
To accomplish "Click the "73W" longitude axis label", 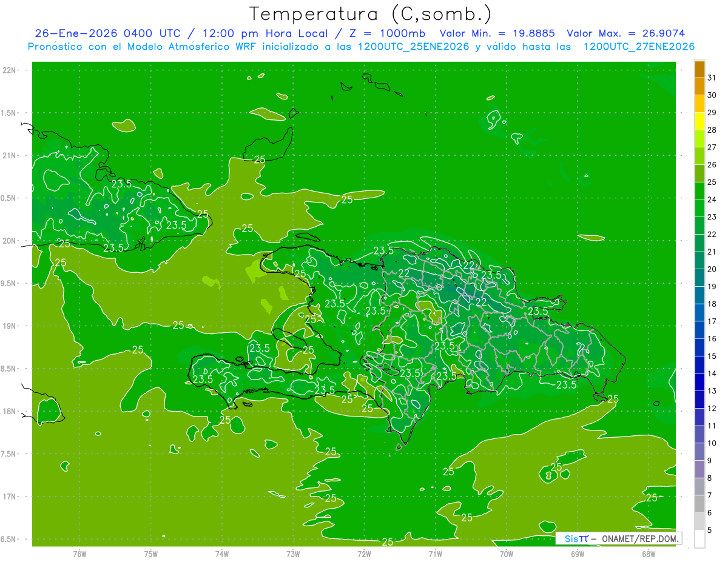I will [x=293, y=554].
